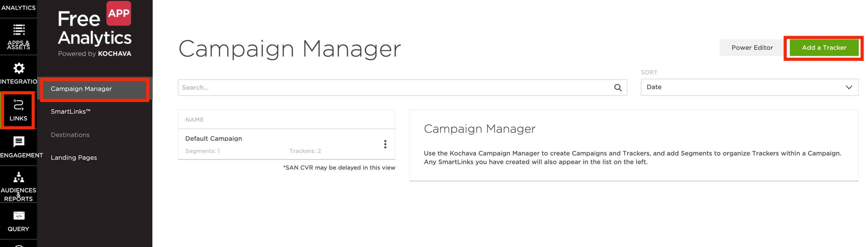Select Campaign Manager in the submenu
868x247 pixels.
81,89
